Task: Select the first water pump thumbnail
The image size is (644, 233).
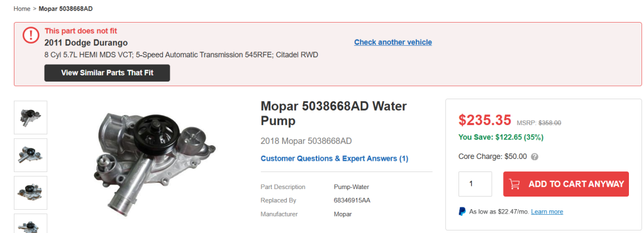Action: [30, 117]
